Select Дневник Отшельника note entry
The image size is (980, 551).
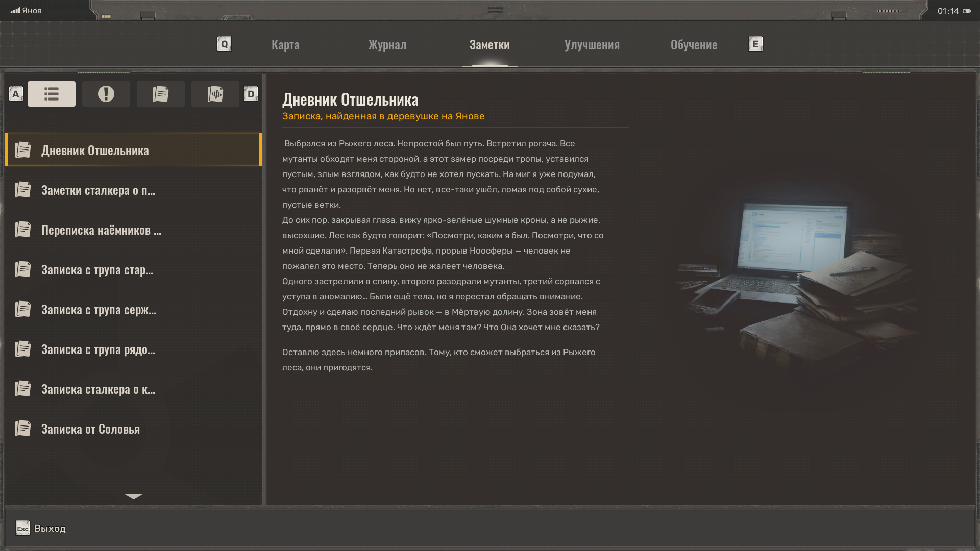click(x=95, y=151)
